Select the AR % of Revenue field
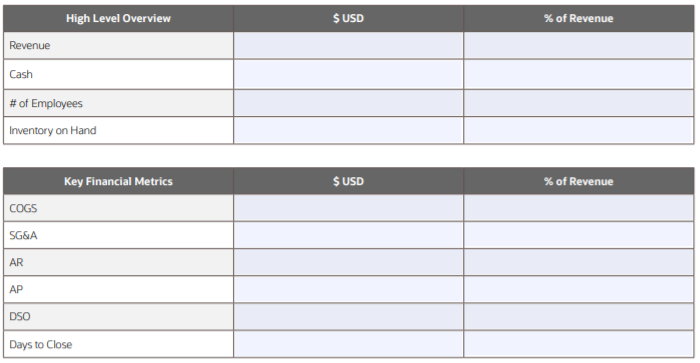This screenshot has height=363, width=700. pyautogui.click(x=579, y=262)
